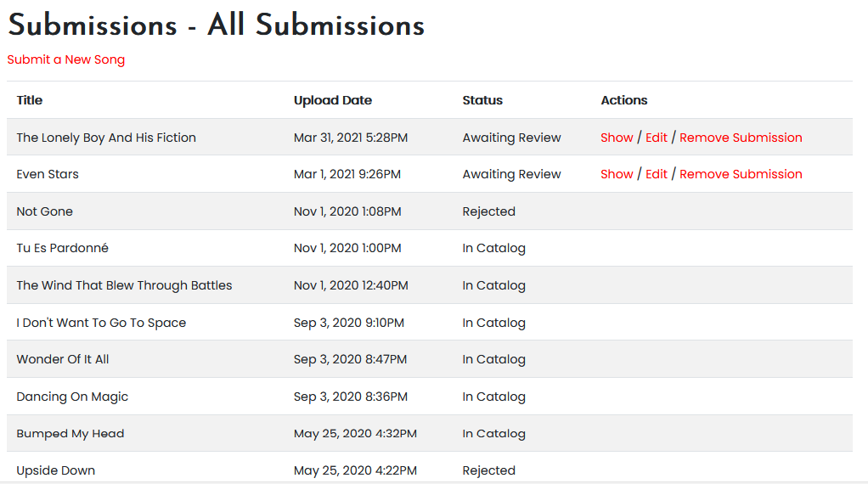This screenshot has height=484, width=868.
Task: Select the Not Gone song title
Action: pyautogui.click(x=45, y=211)
